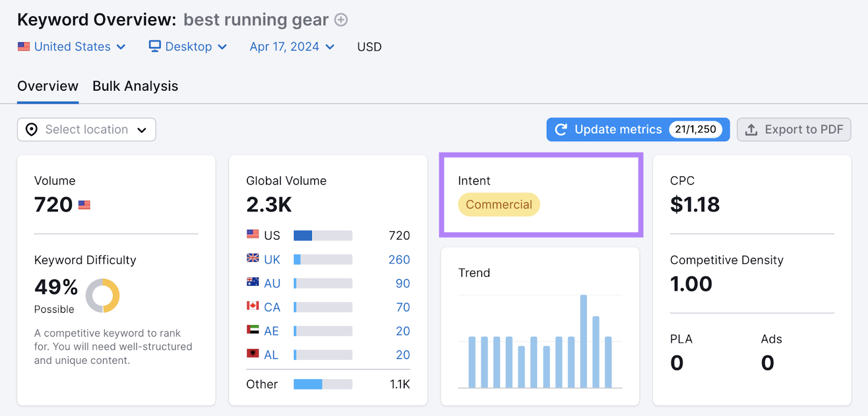Click the AE country link
868x416 pixels.
[x=271, y=331]
